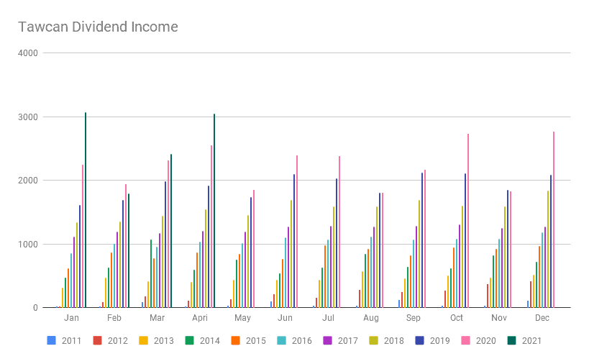Click the 2012 red legend swatch
The image size is (589, 364).
tap(97, 340)
